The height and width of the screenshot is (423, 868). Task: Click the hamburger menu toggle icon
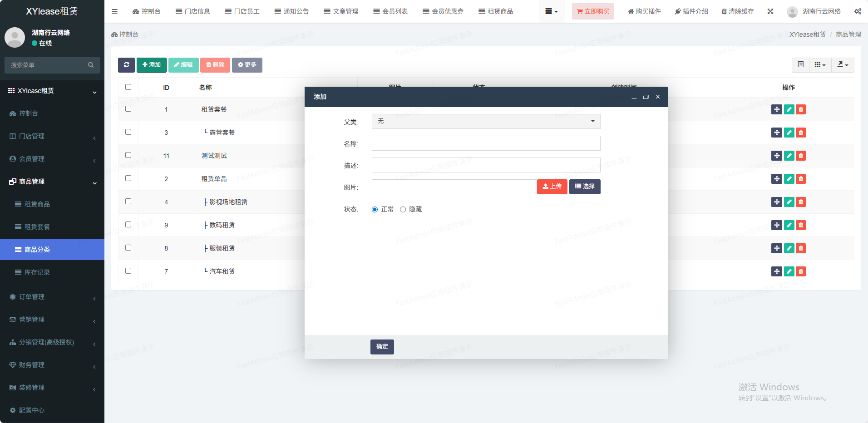point(114,11)
